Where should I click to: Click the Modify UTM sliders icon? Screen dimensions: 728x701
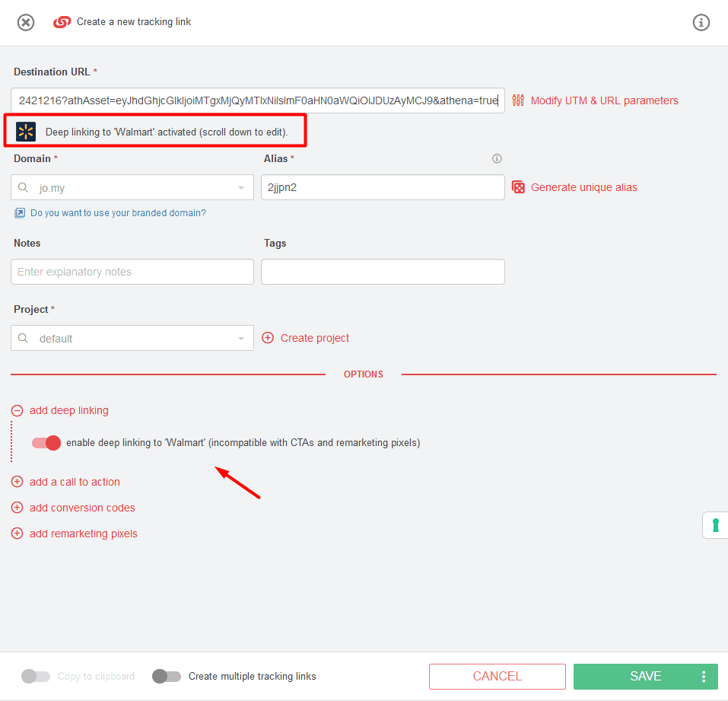pos(518,100)
